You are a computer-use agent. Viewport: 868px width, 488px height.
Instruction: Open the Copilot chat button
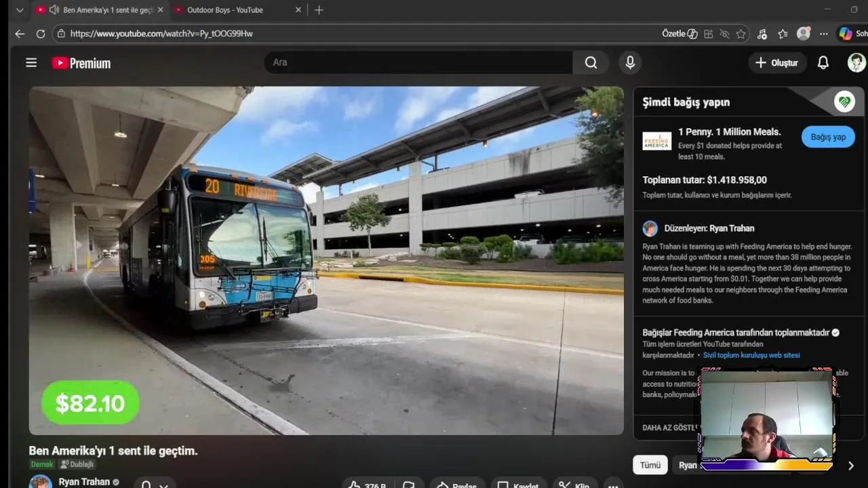pos(852,34)
